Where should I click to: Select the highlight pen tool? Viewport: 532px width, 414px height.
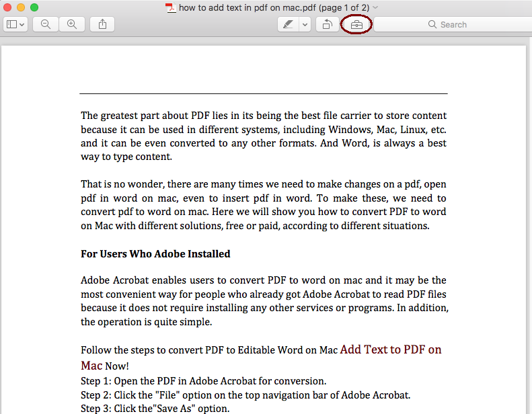[288, 24]
